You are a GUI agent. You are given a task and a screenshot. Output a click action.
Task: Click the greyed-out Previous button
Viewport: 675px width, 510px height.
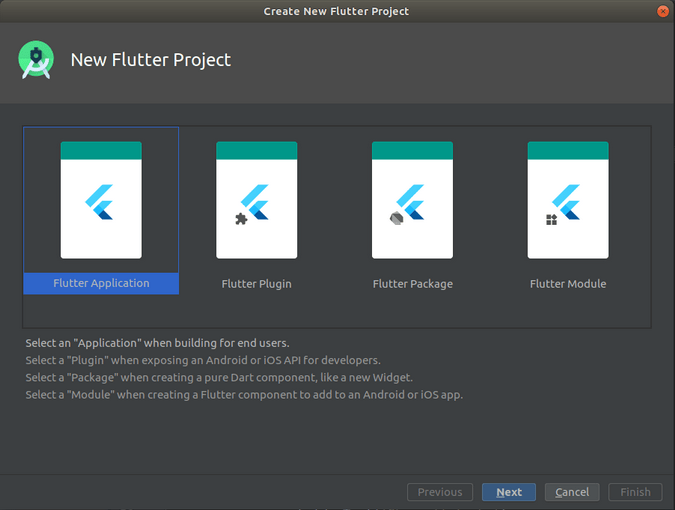click(x=440, y=492)
